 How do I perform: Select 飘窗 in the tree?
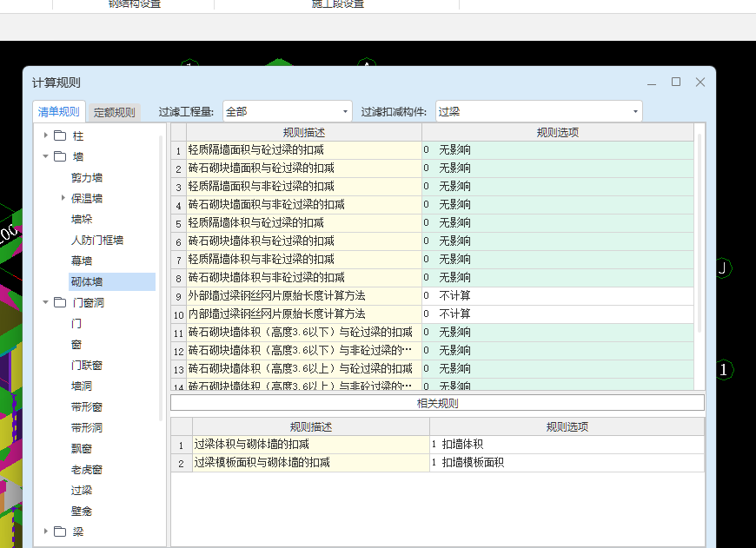click(x=82, y=448)
